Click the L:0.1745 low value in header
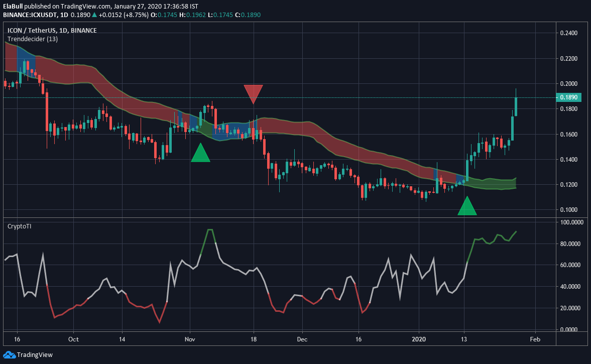Screen dimensions: 591x364 point(220,15)
